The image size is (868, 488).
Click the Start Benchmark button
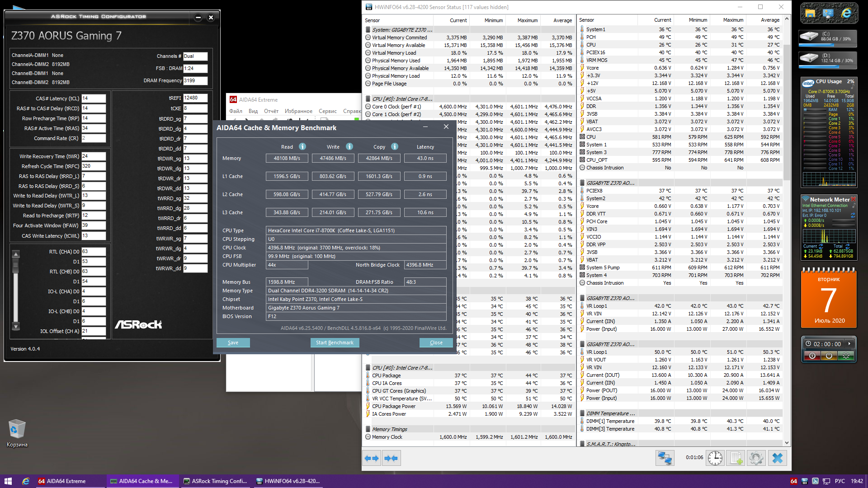point(335,343)
